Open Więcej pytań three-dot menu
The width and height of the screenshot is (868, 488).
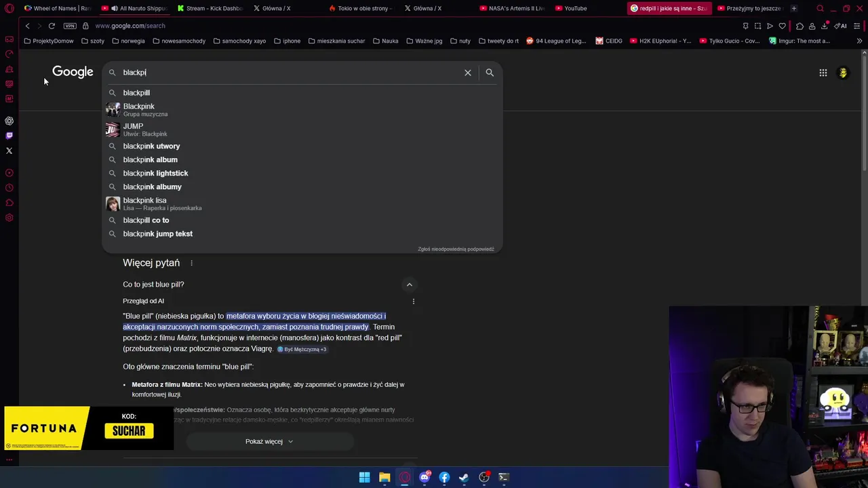coord(191,263)
